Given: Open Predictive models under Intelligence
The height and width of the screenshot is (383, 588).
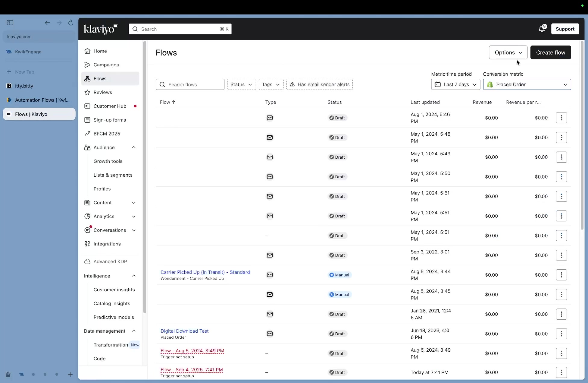Looking at the screenshot, I should (114, 317).
